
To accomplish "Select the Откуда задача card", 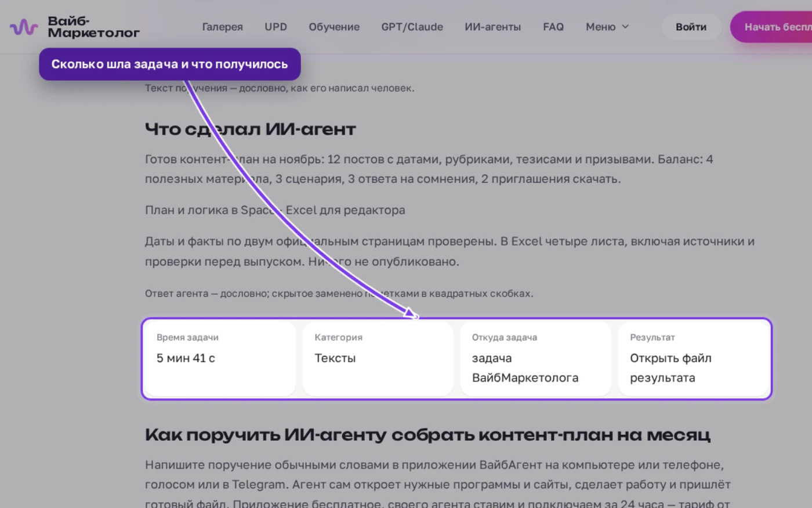I will point(535,359).
